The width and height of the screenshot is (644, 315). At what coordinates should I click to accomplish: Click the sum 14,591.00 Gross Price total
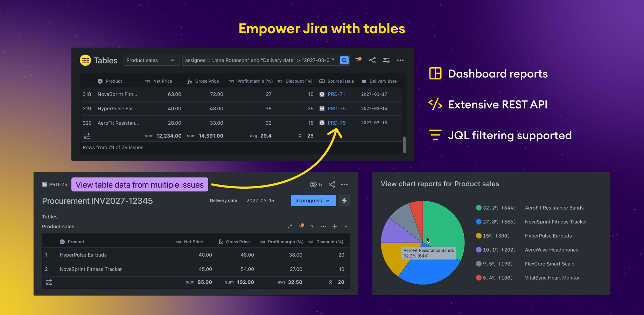pyautogui.click(x=205, y=136)
